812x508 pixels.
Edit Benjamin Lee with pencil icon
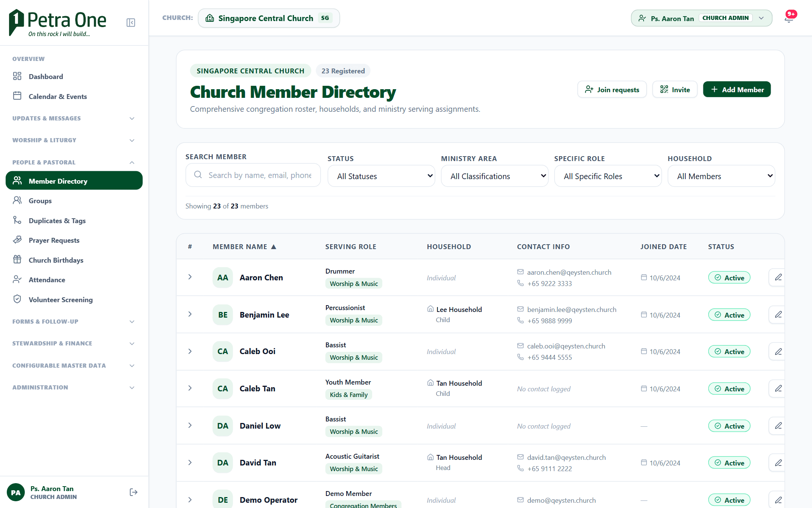[778, 315]
